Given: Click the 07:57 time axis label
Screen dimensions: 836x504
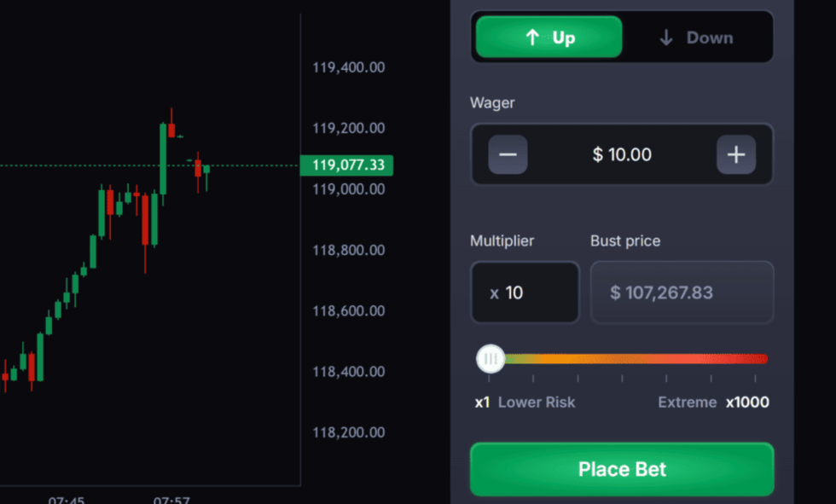Looking at the screenshot, I should click(171, 499).
